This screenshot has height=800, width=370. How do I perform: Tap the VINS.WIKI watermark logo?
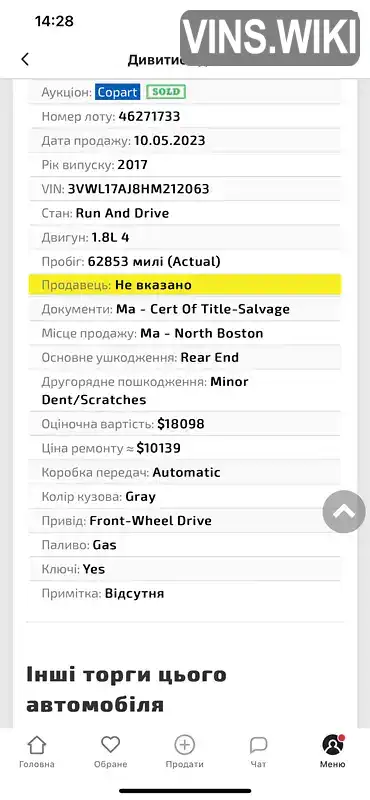point(269,38)
